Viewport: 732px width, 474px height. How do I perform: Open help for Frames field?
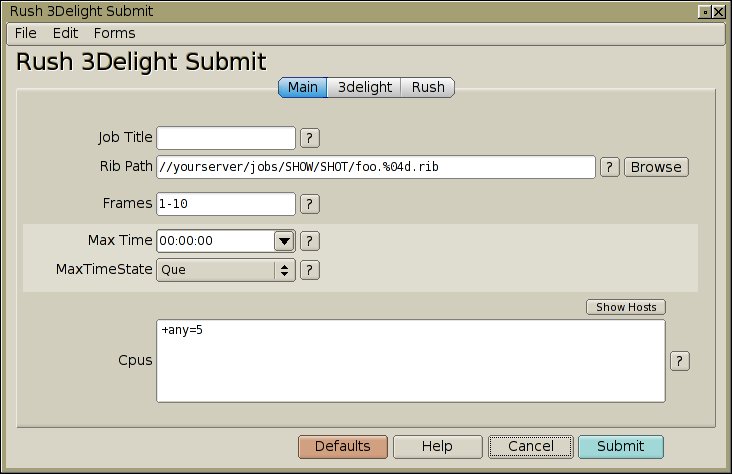[x=310, y=204]
